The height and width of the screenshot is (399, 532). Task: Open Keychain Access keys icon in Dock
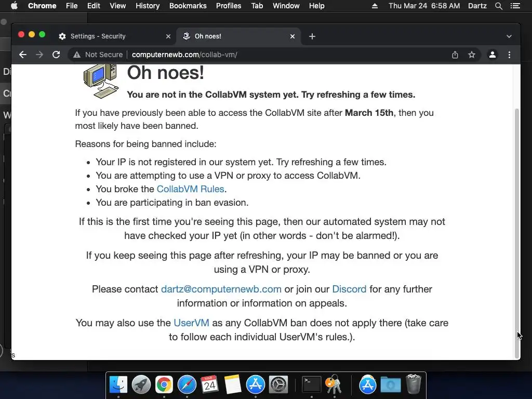click(x=334, y=385)
